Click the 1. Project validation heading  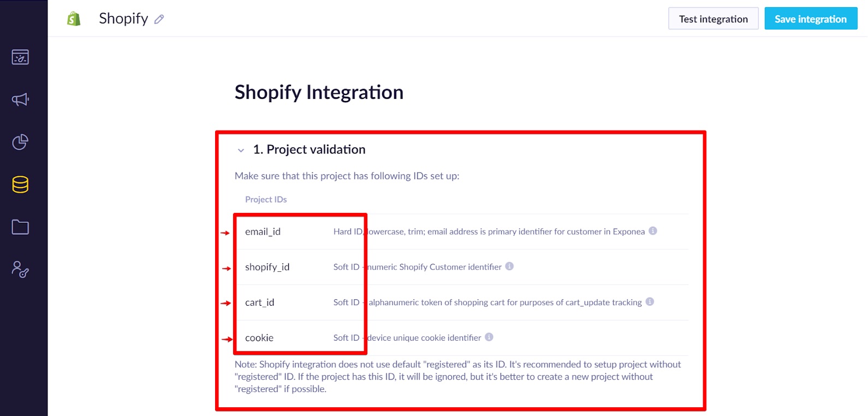tap(309, 150)
